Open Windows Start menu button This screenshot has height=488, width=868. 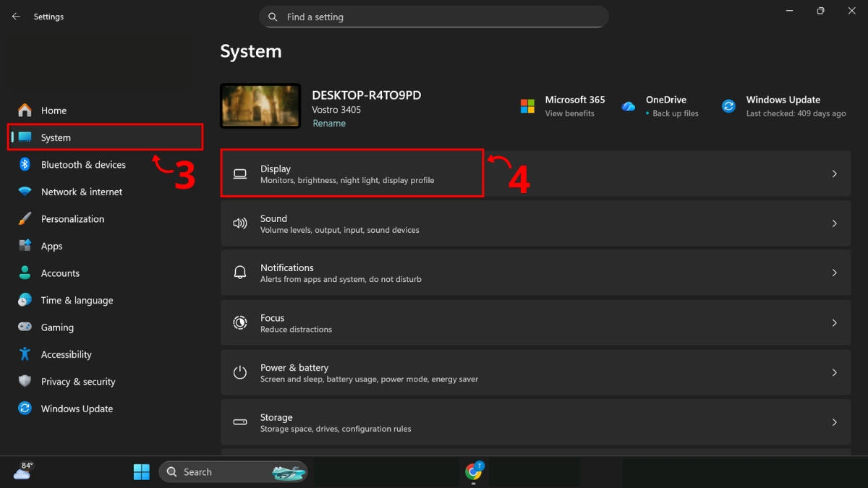click(x=141, y=472)
